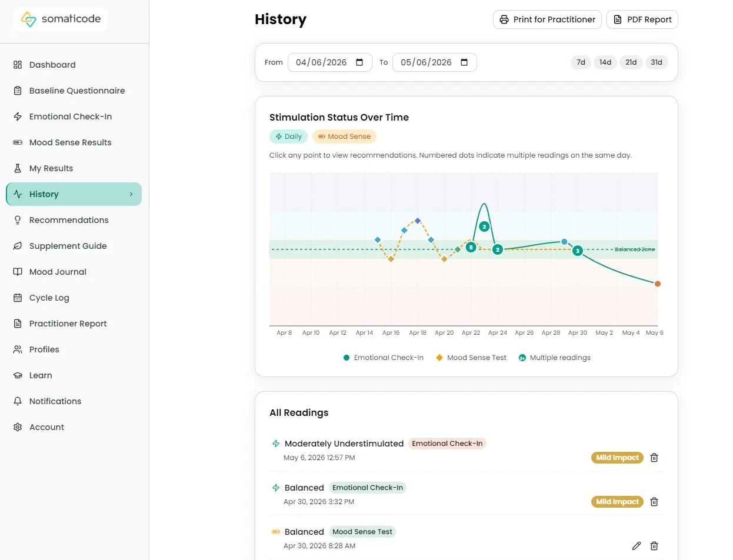Viewport: 733px width, 560px height.
Task: Click Multiple readings legend item
Action: (554, 358)
